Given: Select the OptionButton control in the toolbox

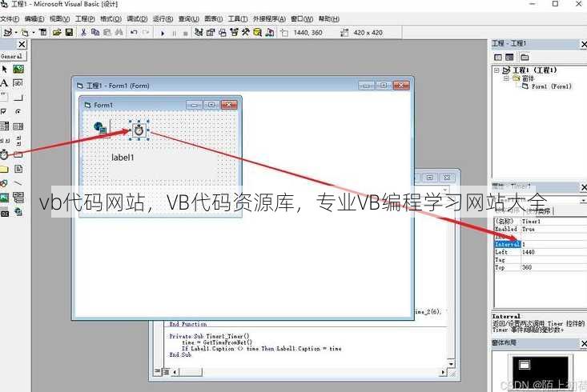Looking at the screenshot, I should click(18, 111).
